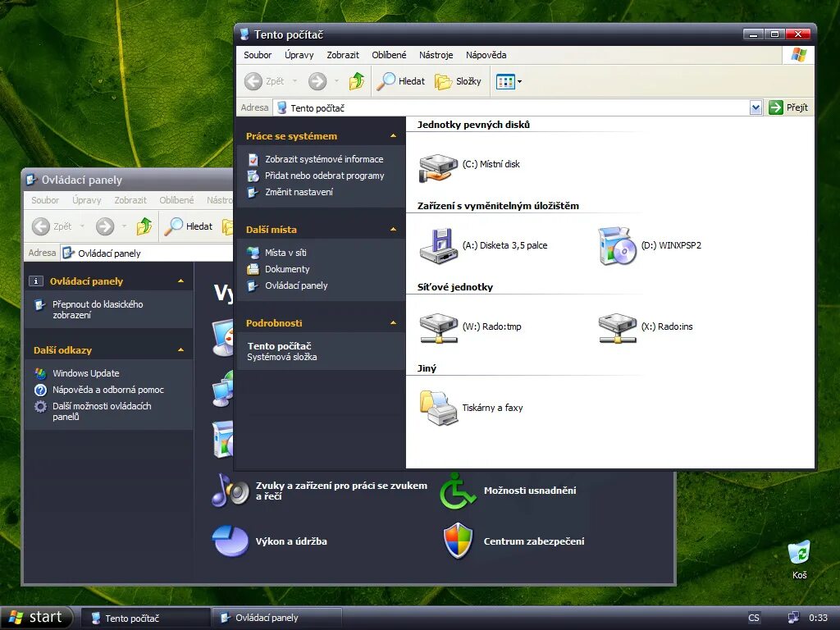Click the Přejít go button
Screen dimensions: 840x630
point(788,107)
